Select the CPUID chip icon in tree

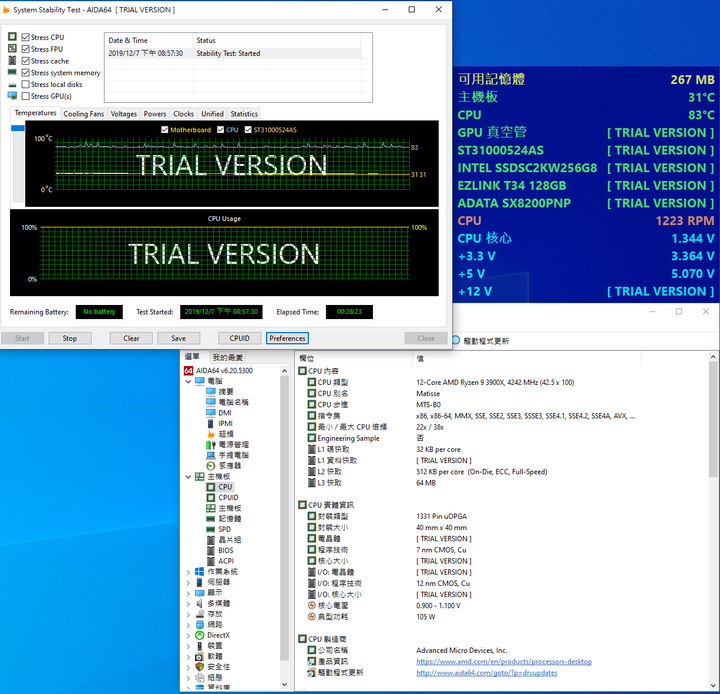click(x=210, y=497)
